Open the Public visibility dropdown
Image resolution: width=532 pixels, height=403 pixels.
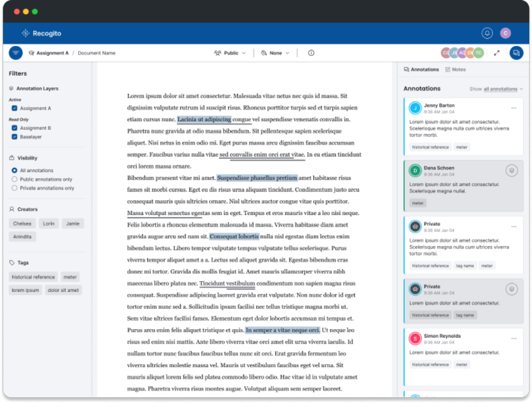point(230,53)
